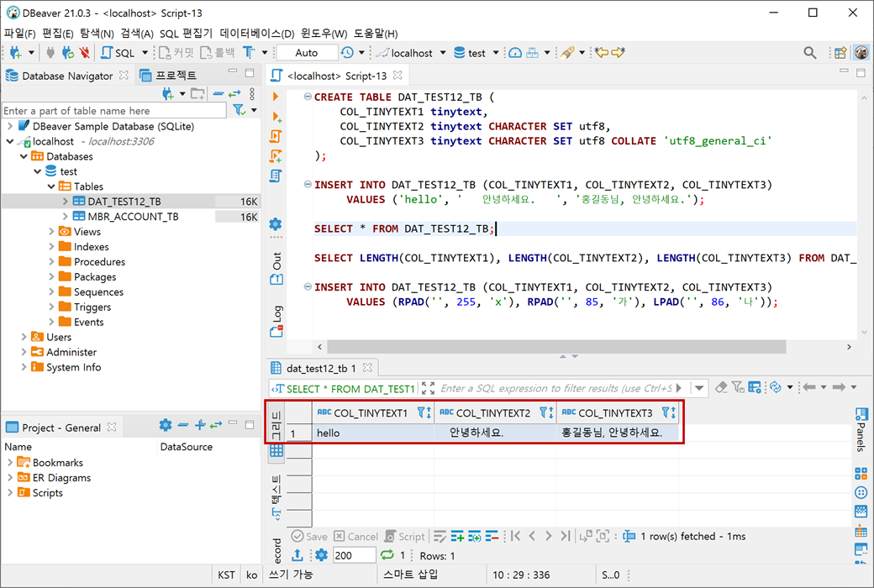This screenshot has height=588, width=874.
Task: Collapse the Databases folder node
Action: coord(24,156)
